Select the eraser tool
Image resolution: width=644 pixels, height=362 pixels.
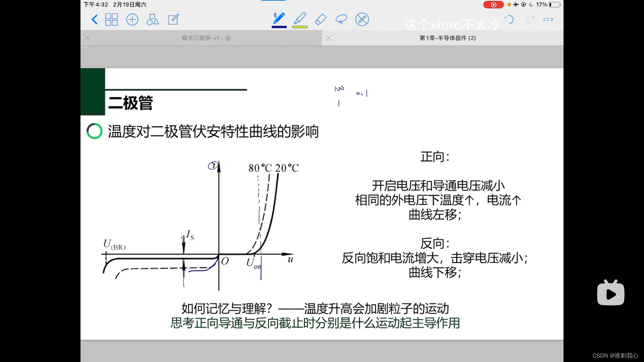point(321,19)
